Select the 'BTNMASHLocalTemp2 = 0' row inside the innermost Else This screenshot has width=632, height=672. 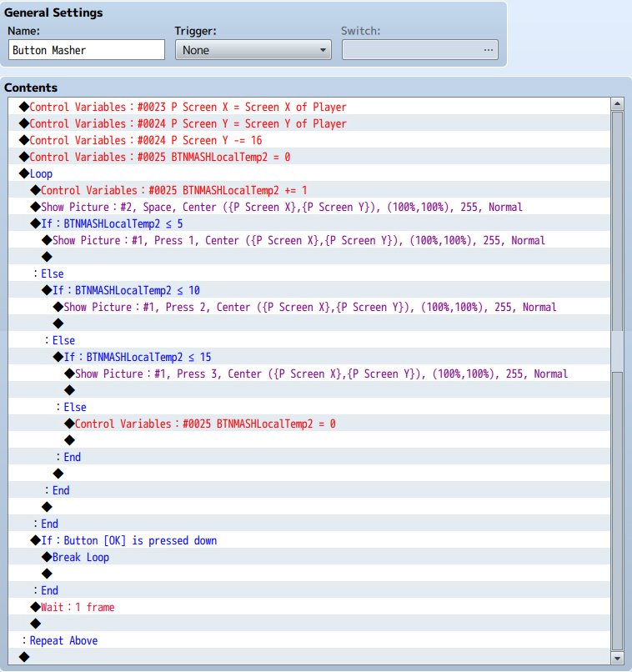pos(309,424)
